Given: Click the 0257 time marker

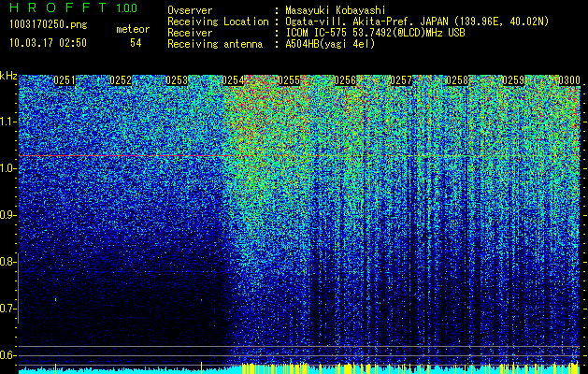Looking at the screenshot, I should point(401,80).
